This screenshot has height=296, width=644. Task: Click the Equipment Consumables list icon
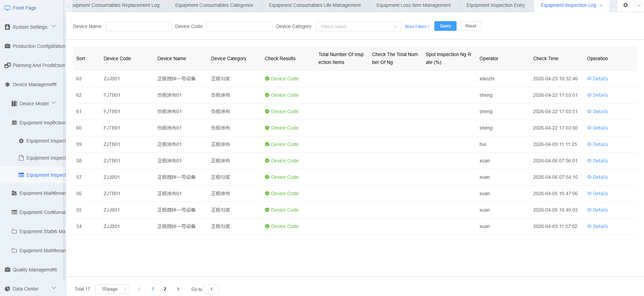tap(14, 212)
